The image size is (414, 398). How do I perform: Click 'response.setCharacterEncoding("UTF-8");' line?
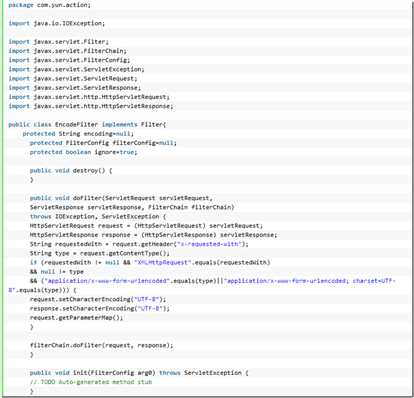(x=100, y=308)
